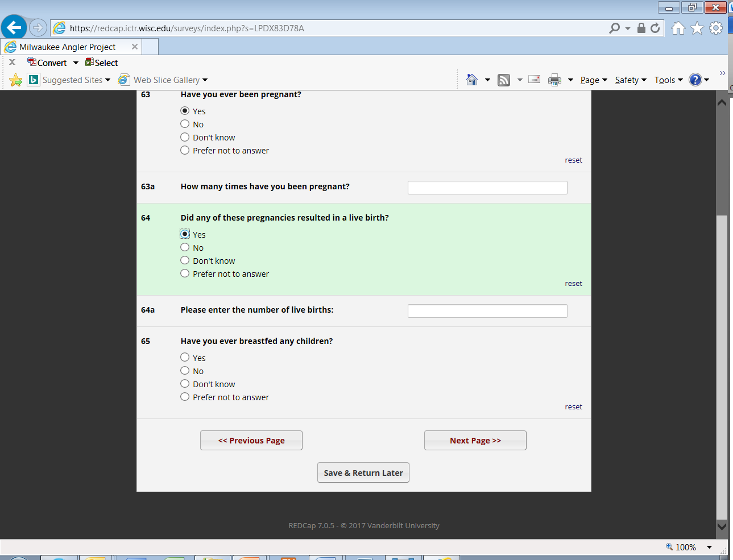This screenshot has width=733, height=560.
Task: Click the Select toolbar button
Action: tap(101, 63)
